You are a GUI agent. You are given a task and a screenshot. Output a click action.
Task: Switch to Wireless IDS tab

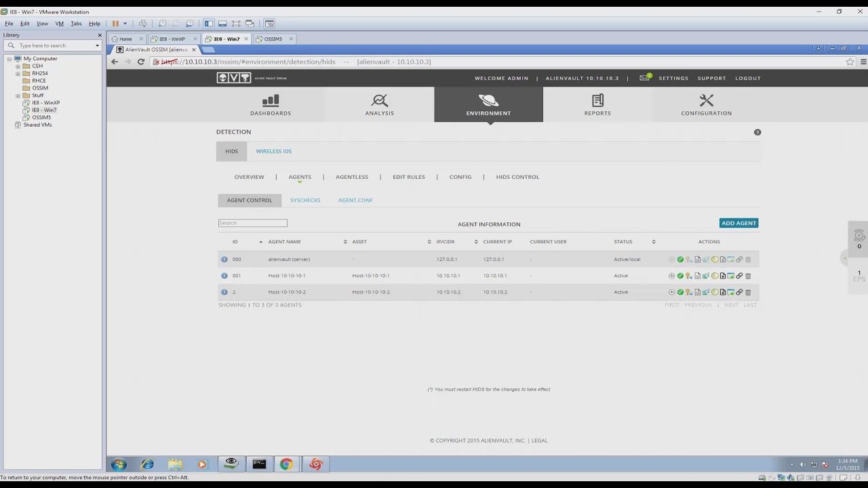click(x=274, y=151)
